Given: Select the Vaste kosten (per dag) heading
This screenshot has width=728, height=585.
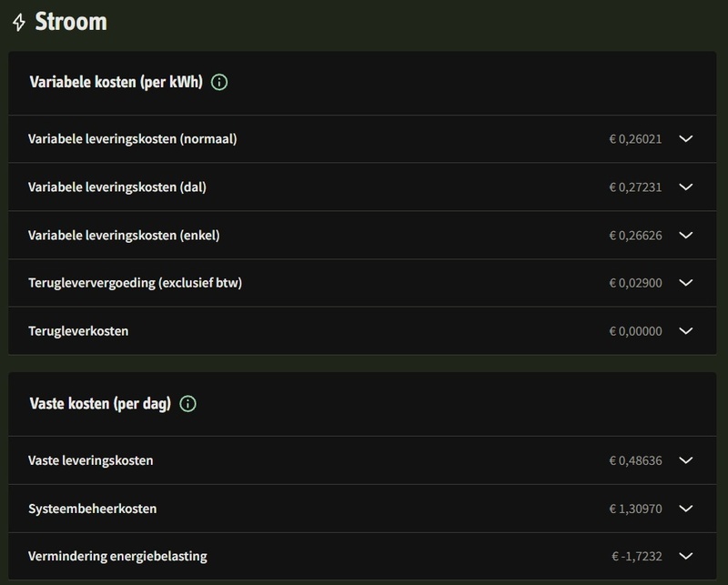Looking at the screenshot, I should click(x=100, y=403).
